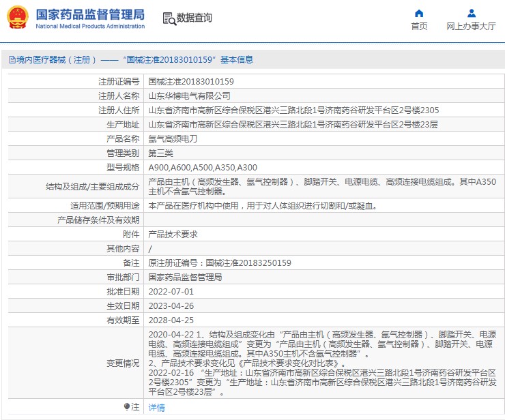505x420 pixels.
Task: Click the slash value in 其他内容 row
Action: point(150,249)
